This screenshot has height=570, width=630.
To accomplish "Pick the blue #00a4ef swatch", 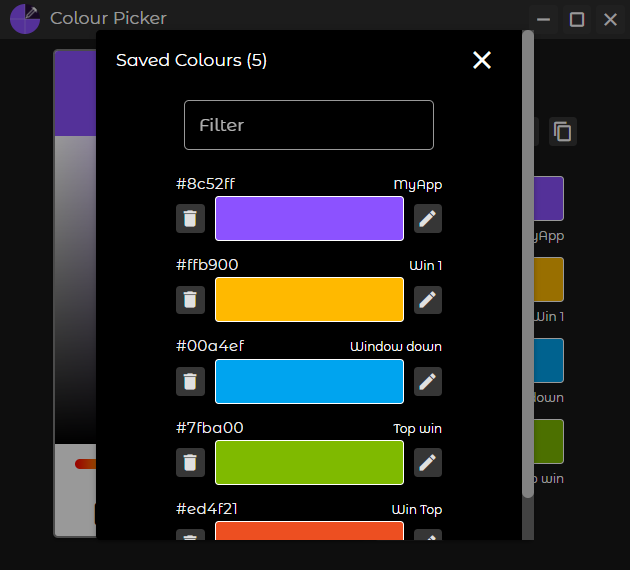I will pyautogui.click(x=309, y=381).
